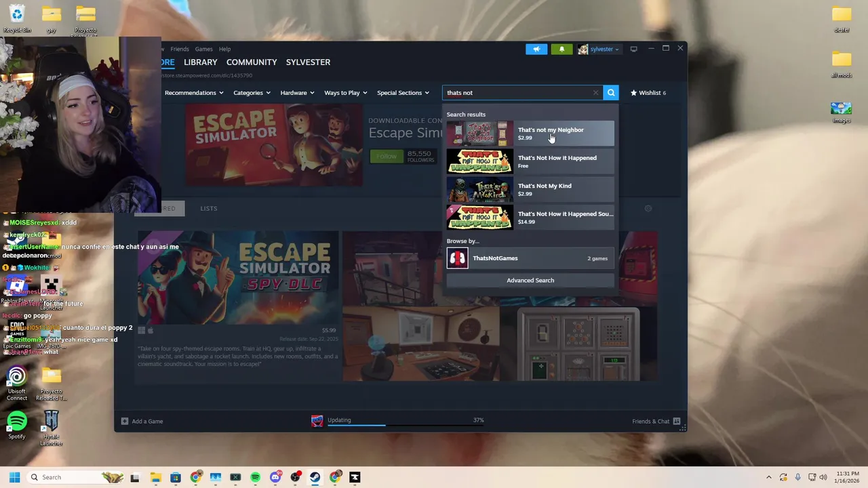
Task: Expand the Ways to Play dropdown
Action: tap(345, 93)
